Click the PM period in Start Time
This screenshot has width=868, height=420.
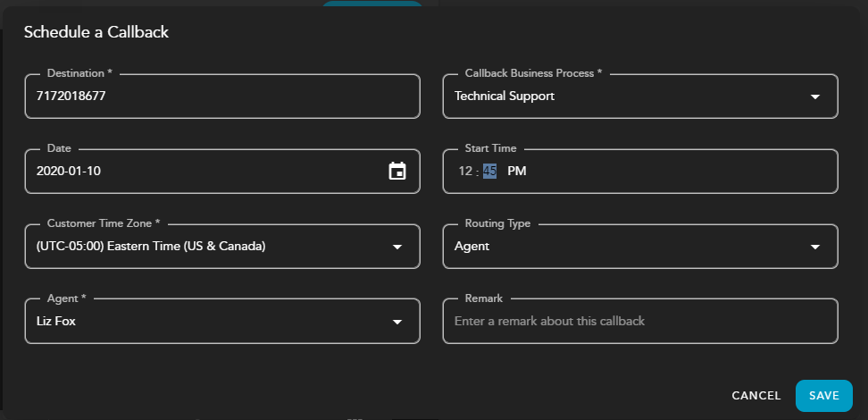point(517,172)
